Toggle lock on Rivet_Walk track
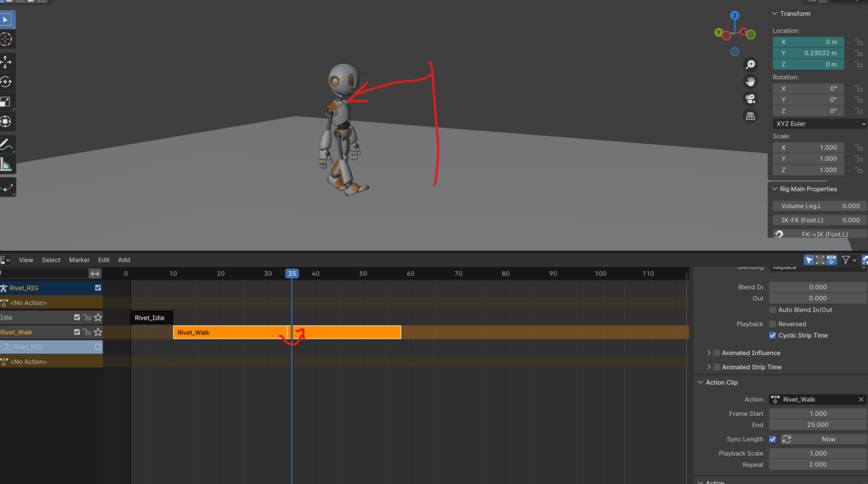The height and width of the screenshot is (484, 868). click(87, 333)
